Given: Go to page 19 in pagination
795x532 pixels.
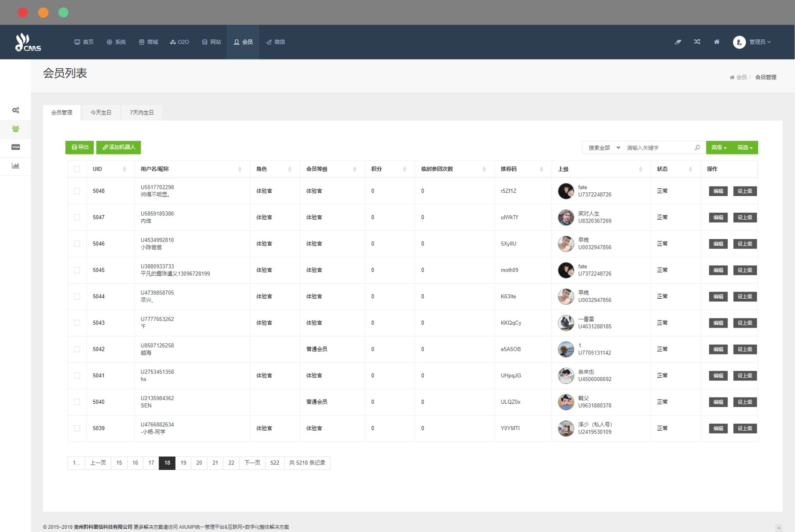Looking at the screenshot, I should 183,463.
